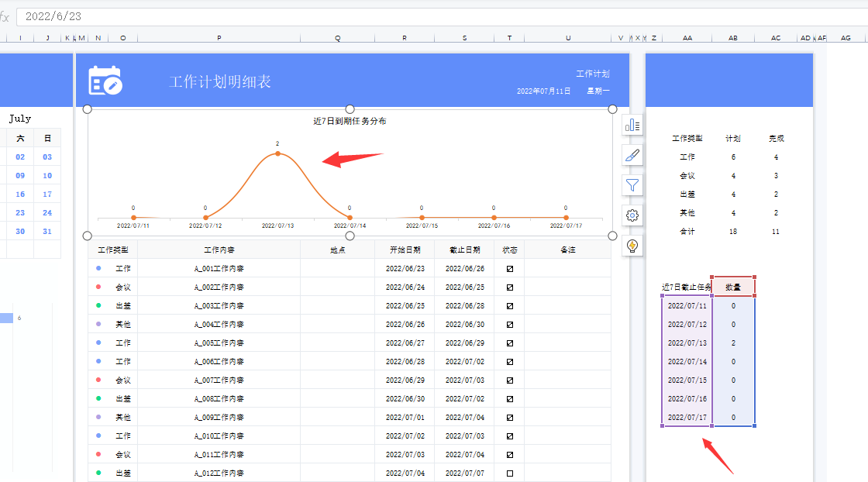Select the 完成 column header in the summary

tap(776, 139)
